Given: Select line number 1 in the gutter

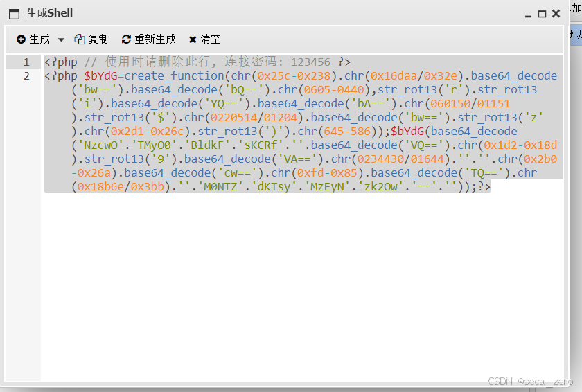Looking at the screenshot, I should coord(26,62).
